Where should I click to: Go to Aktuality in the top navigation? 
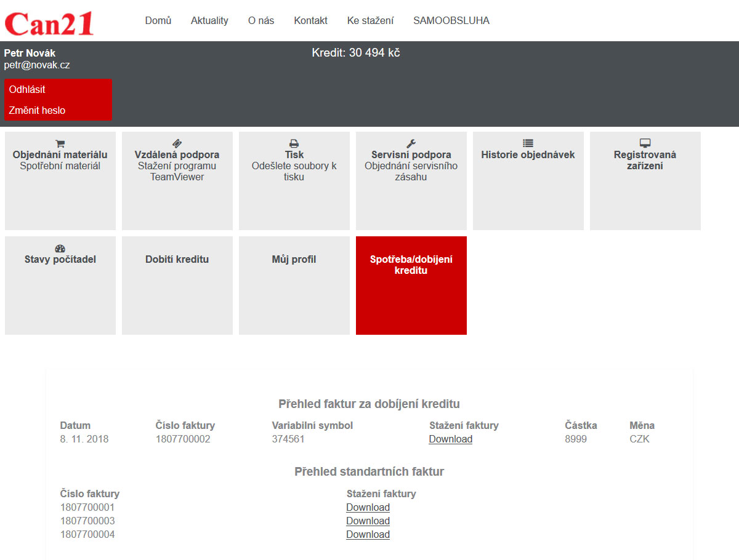point(209,20)
